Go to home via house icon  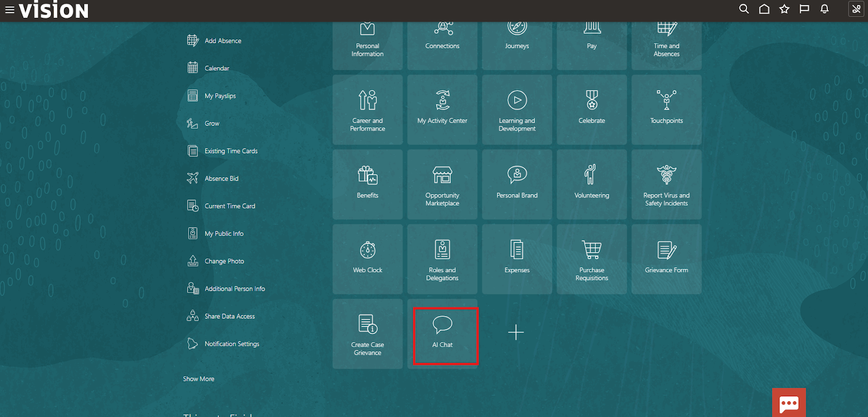click(x=764, y=9)
